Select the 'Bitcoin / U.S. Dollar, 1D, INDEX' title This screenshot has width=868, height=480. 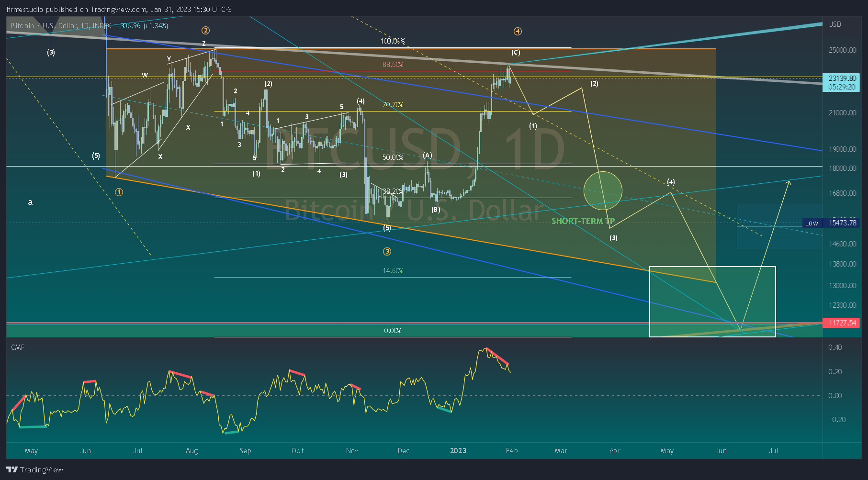tap(61, 26)
